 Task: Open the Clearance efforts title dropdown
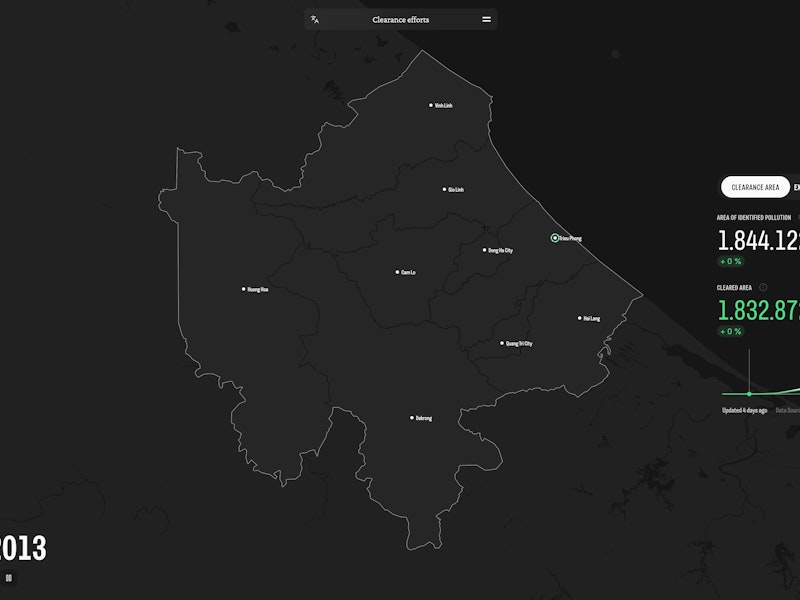tap(400, 19)
